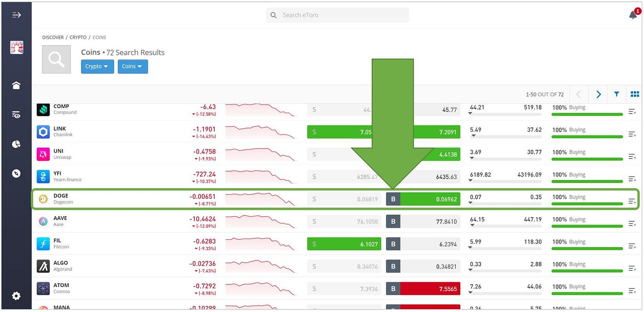The width and height of the screenshot is (644, 312).
Task: Click Buy B button for DOGE
Action: pyautogui.click(x=393, y=199)
